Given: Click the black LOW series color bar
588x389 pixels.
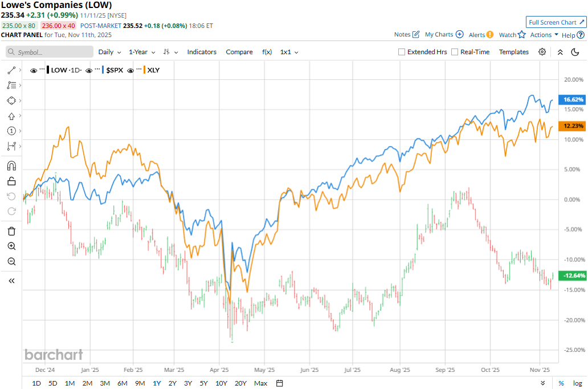Looking at the screenshot, I should point(48,70).
